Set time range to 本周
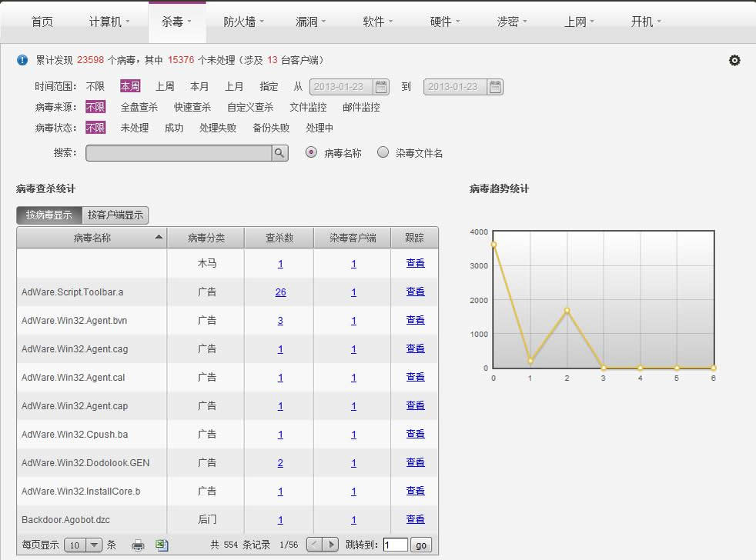Image resolution: width=756 pixels, height=560 pixels. pos(130,86)
